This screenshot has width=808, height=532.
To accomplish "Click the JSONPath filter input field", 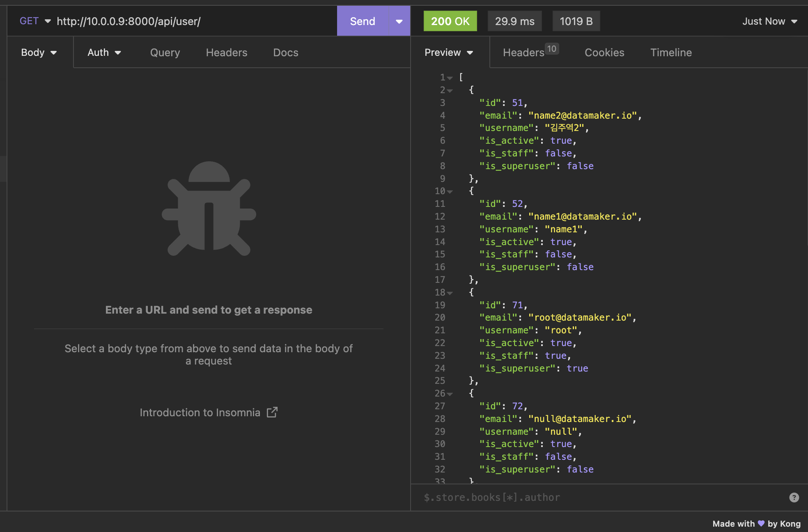I will pyautogui.click(x=599, y=498).
